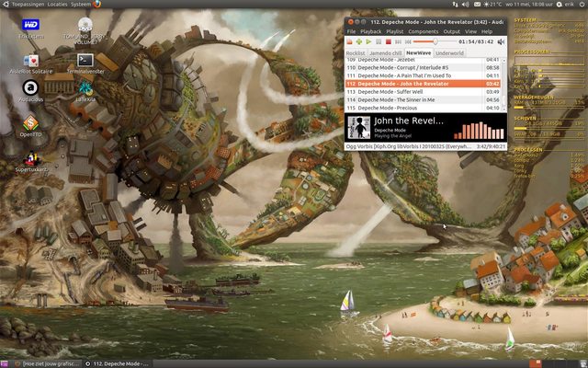Image resolution: width=588 pixels, height=368 pixels.
Task: Launch Firefox from the top panel
Action: [x=97, y=4]
